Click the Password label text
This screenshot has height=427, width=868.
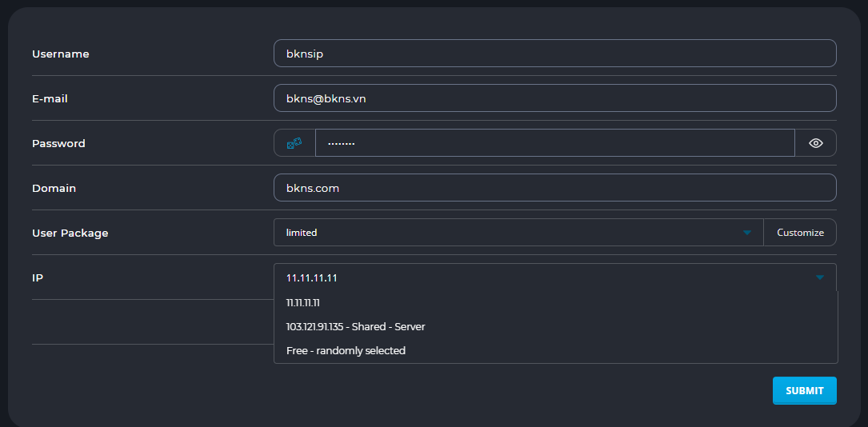[58, 144]
